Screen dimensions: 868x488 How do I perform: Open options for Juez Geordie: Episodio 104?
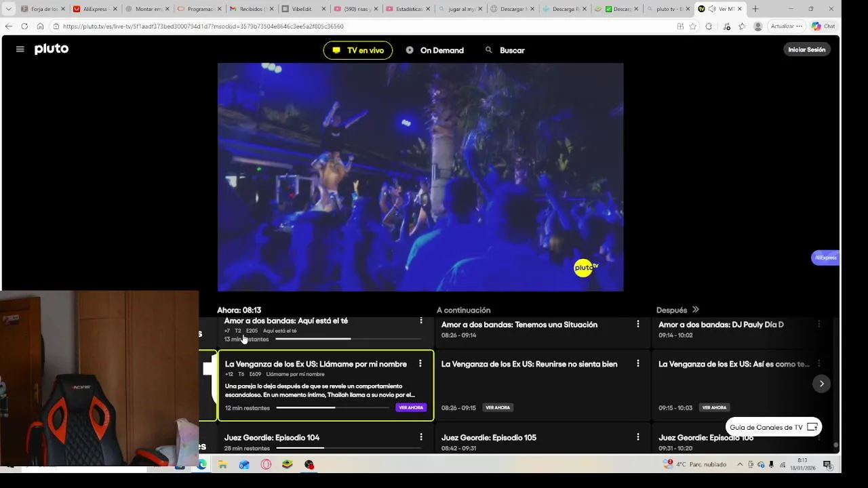421,437
